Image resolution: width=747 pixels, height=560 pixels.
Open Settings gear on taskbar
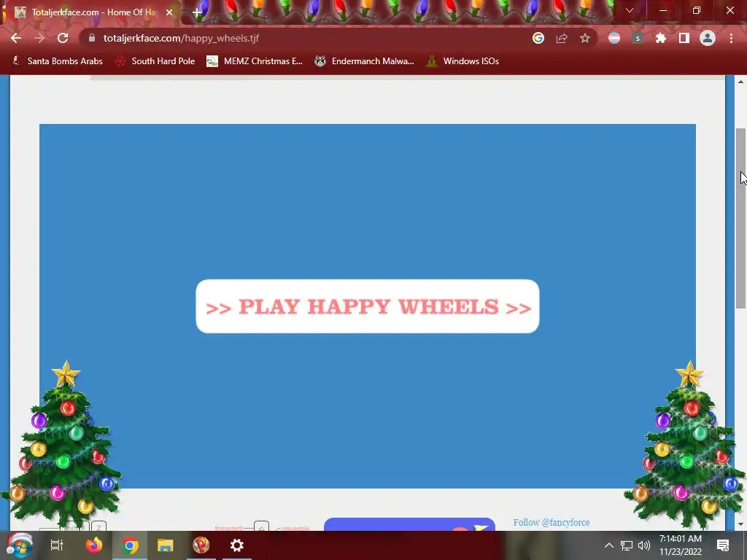237,545
